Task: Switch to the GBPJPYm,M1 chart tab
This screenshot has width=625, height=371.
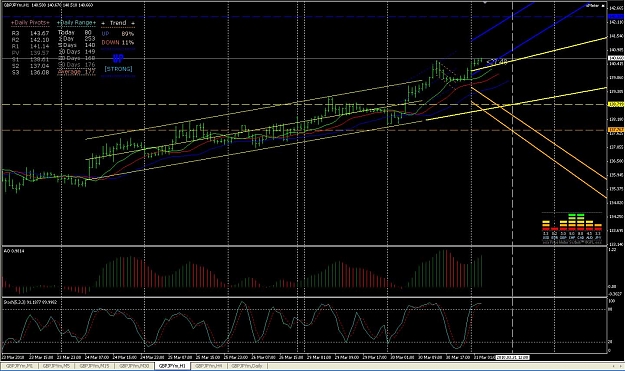Action: [x=19, y=366]
